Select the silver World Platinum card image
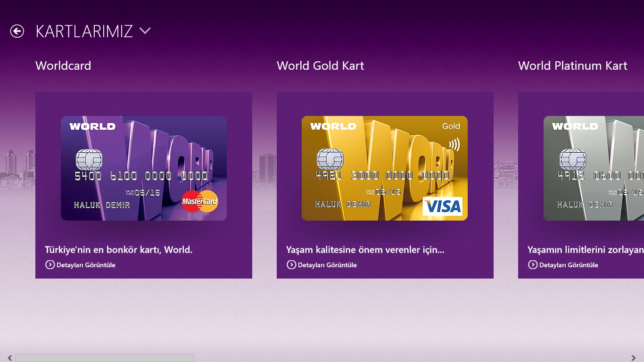This screenshot has width=644, height=362. [594, 168]
